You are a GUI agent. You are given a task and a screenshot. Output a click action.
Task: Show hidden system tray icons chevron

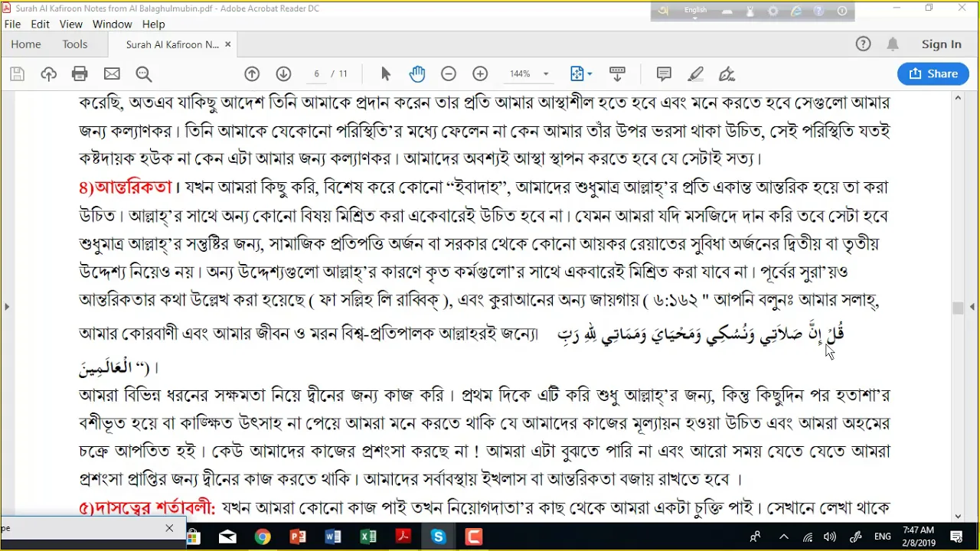(x=783, y=537)
